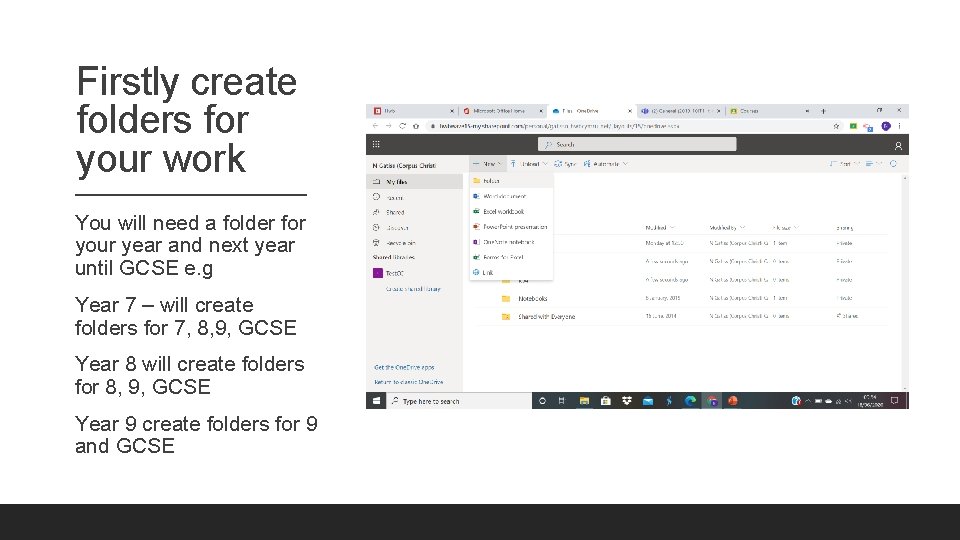The height and width of the screenshot is (540, 960).
Task: Open File Explorer from the taskbar
Action: [584, 401]
